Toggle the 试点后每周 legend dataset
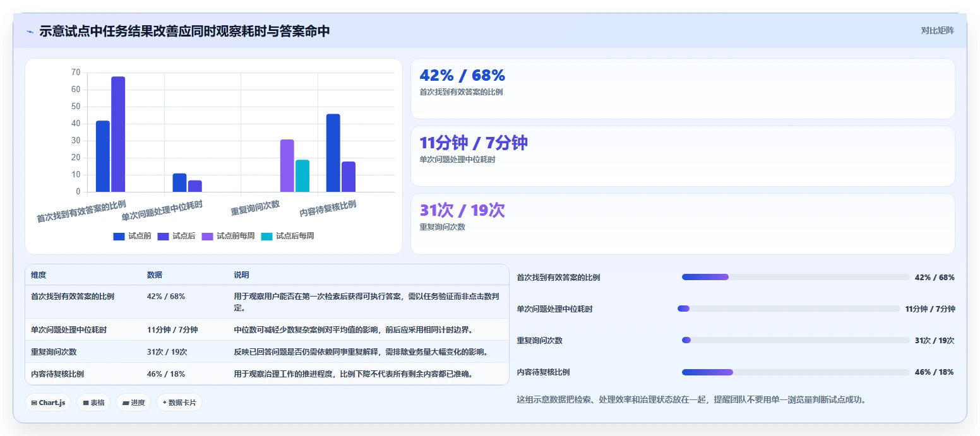Viewport: 980px width, 436px height. point(287,236)
